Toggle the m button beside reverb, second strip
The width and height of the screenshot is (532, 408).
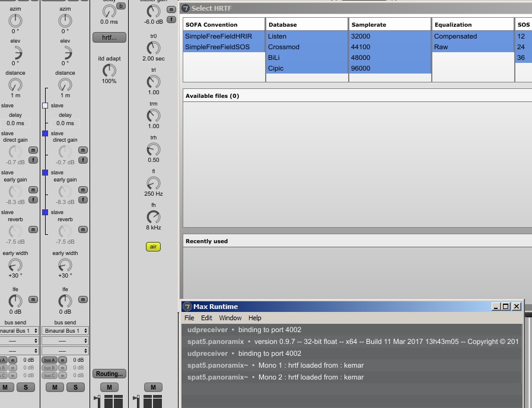click(83, 230)
